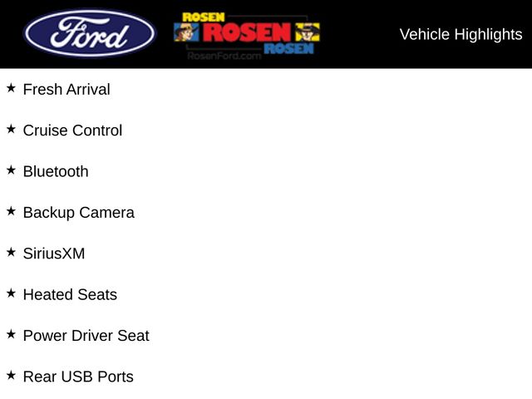532x399 pixels.
Task: Click the Rosen dealership logo
Action: coord(247,31)
